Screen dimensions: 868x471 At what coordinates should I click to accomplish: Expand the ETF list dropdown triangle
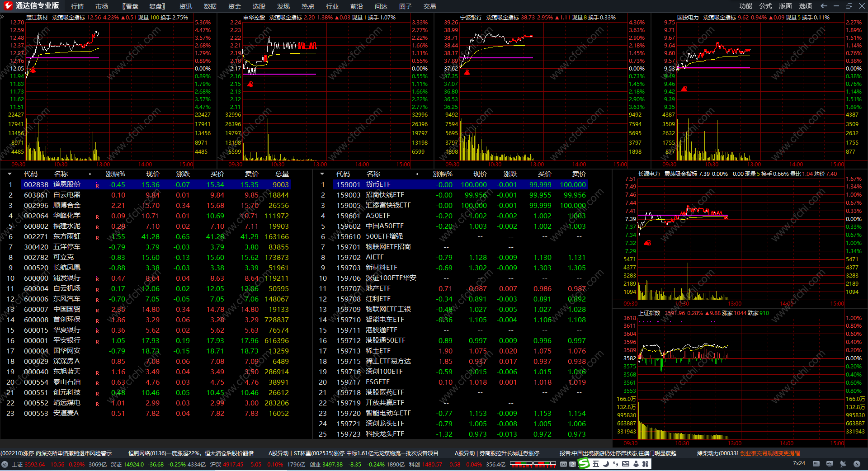click(x=322, y=174)
